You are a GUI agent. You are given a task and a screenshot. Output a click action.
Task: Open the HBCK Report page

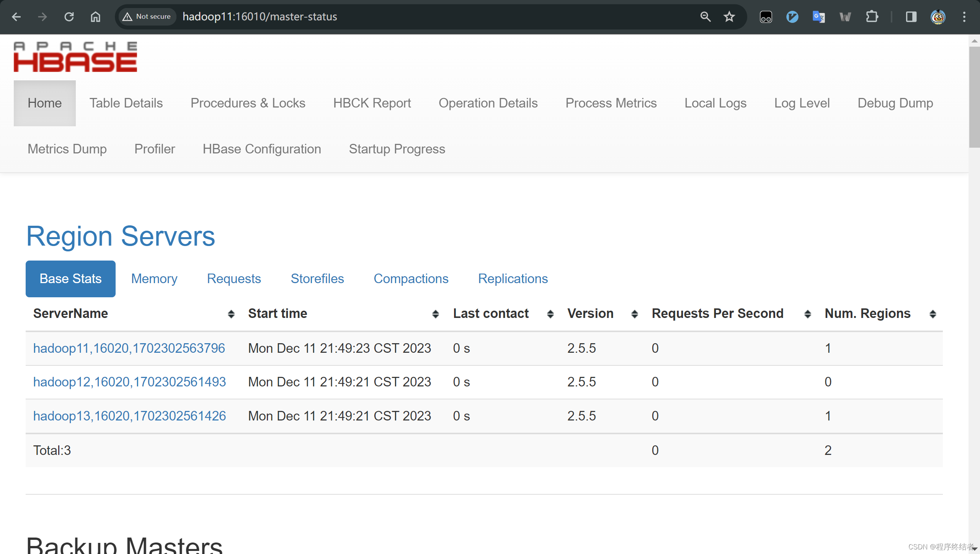pos(372,103)
